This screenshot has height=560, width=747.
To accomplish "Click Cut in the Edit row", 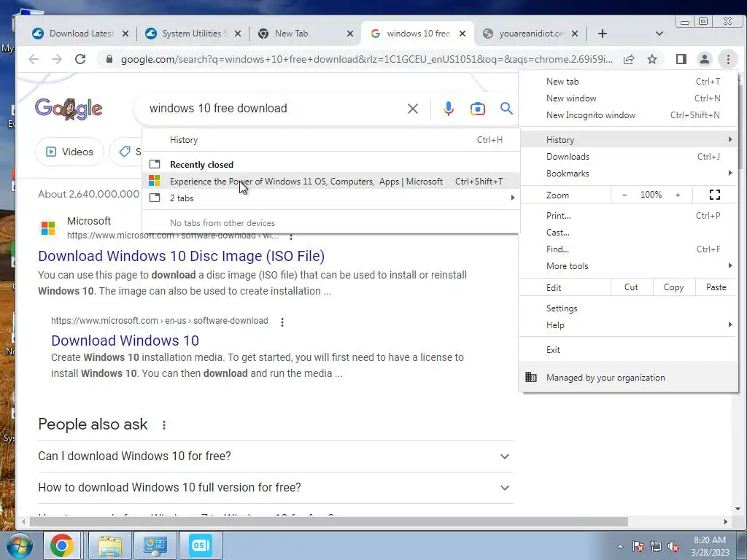I will click(x=631, y=287).
